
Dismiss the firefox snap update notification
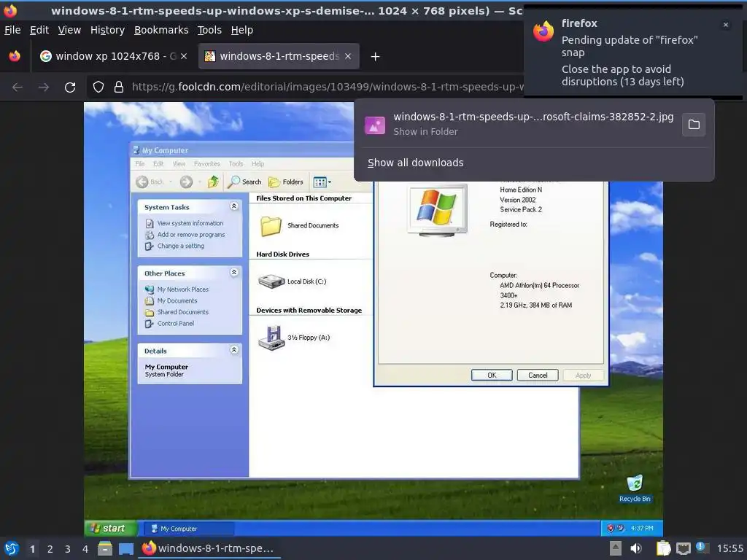tap(726, 25)
